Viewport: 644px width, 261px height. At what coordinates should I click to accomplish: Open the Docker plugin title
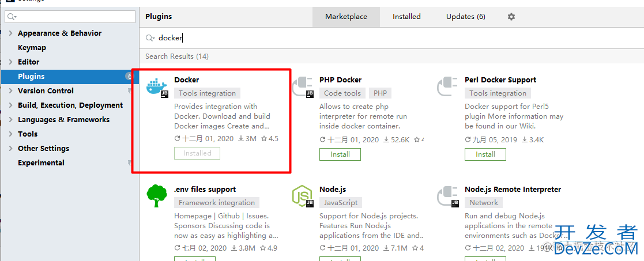tap(186, 80)
